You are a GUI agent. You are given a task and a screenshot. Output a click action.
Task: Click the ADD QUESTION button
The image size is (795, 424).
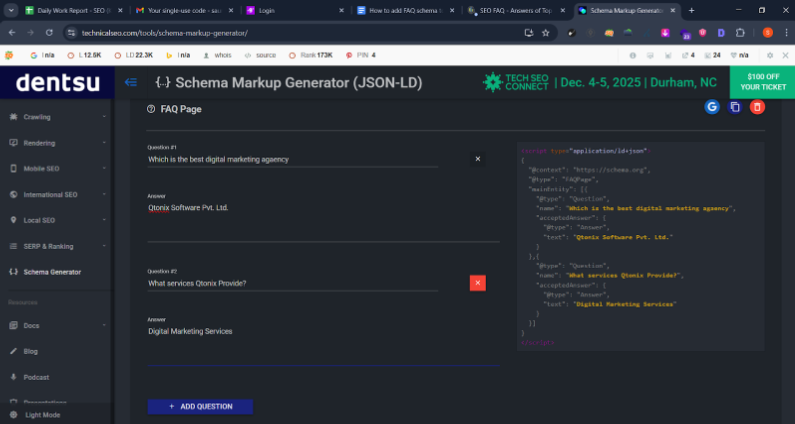pos(200,407)
